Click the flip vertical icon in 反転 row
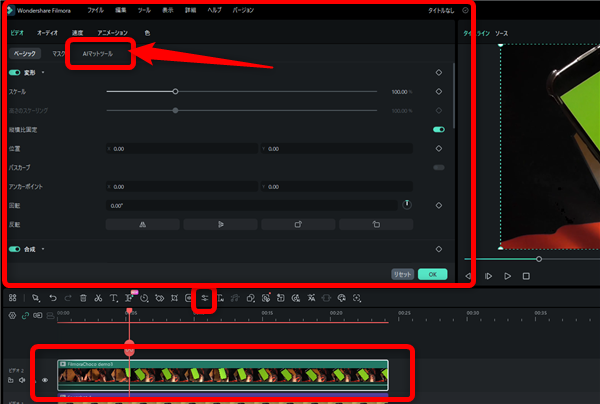Image resolution: width=600 pixels, height=404 pixels. tap(221, 225)
